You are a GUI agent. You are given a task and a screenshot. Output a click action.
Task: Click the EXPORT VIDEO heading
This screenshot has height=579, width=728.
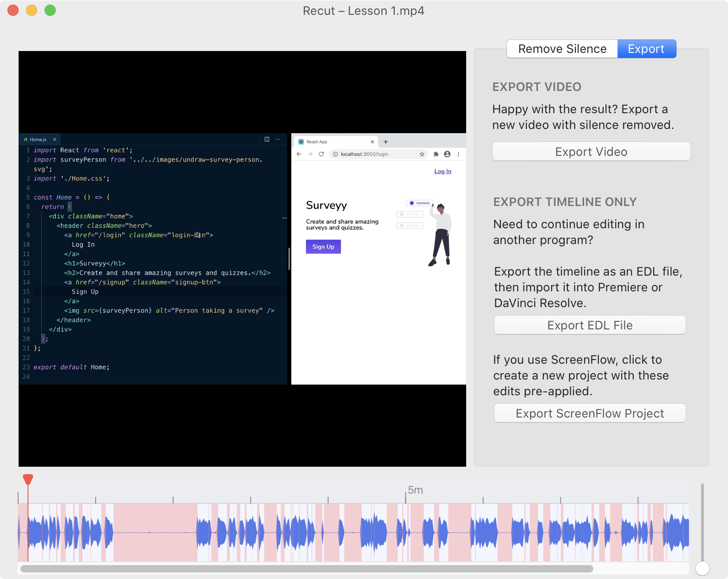click(537, 87)
